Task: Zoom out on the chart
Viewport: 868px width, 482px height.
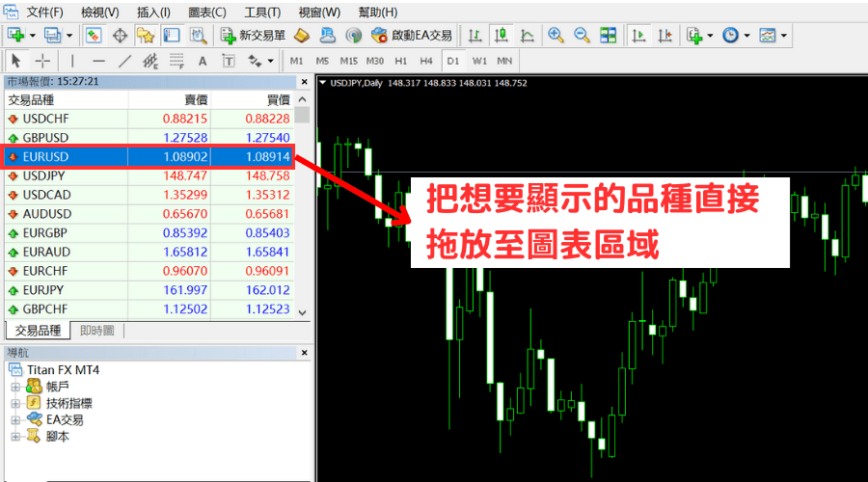Action: 582,36
